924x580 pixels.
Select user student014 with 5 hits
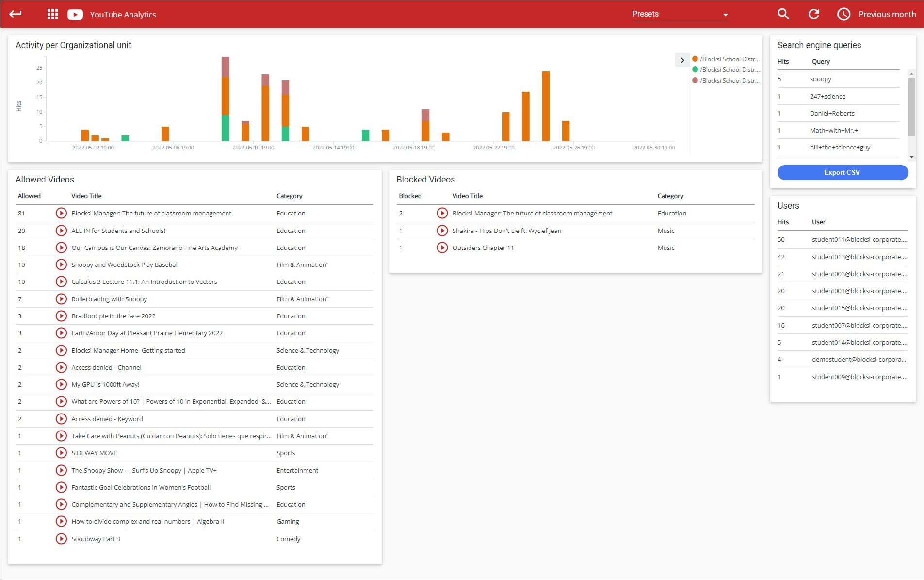(843, 342)
